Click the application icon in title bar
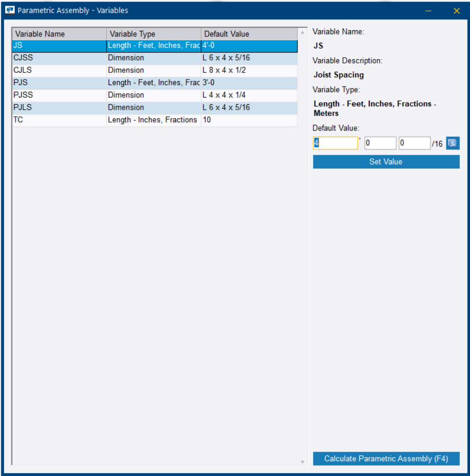 [x=10, y=10]
